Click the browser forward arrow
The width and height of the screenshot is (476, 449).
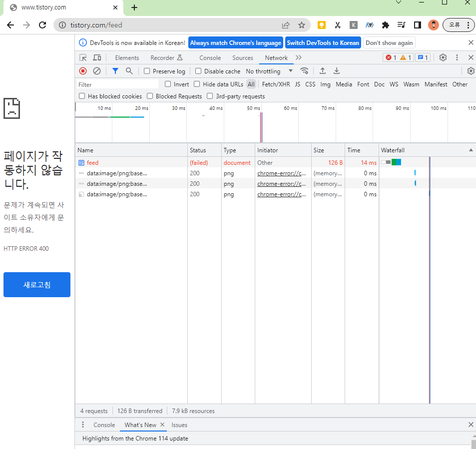(x=26, y=25)
